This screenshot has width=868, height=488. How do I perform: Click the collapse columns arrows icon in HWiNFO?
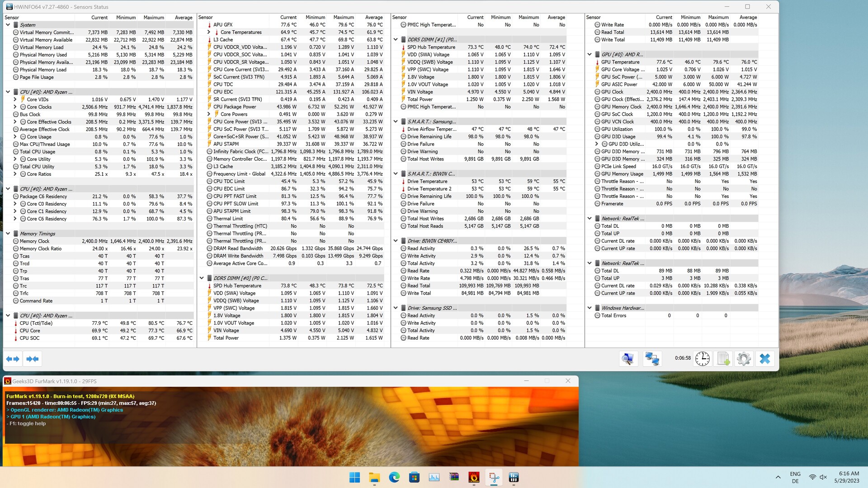click(33, 359)
